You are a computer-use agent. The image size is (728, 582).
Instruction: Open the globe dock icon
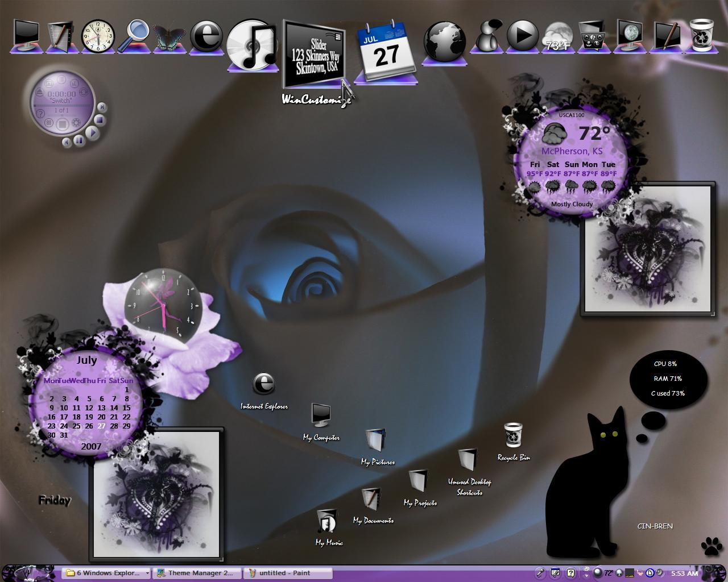(x=444, y=41)
